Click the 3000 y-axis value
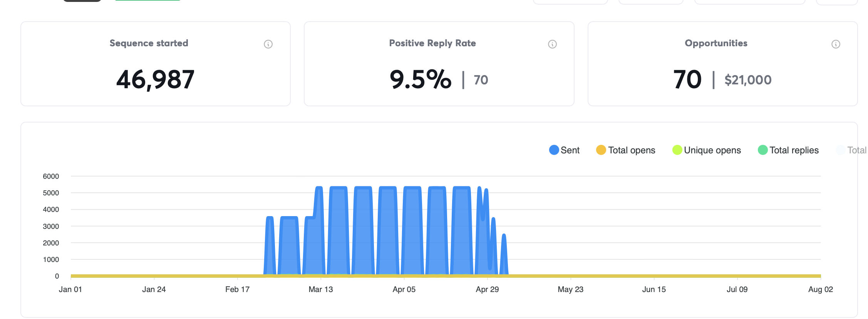 51,227
